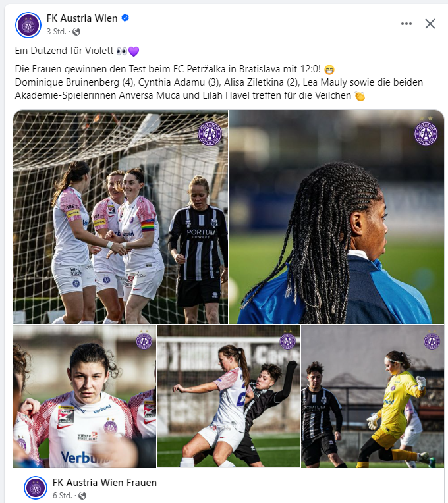Click the FK Austria Wien Frauen shared-post avatar
This screenshot has width=448, height=503.
tap(36, 488)
